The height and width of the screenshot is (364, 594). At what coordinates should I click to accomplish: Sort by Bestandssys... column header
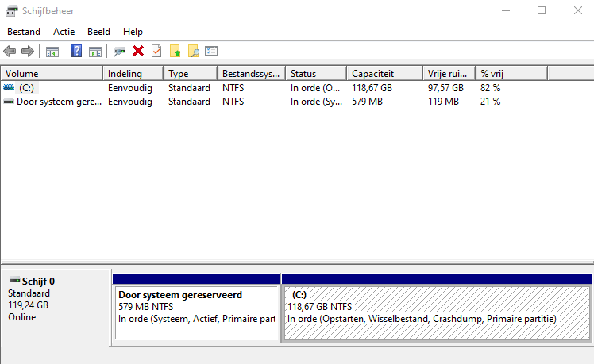coord(252,74)
